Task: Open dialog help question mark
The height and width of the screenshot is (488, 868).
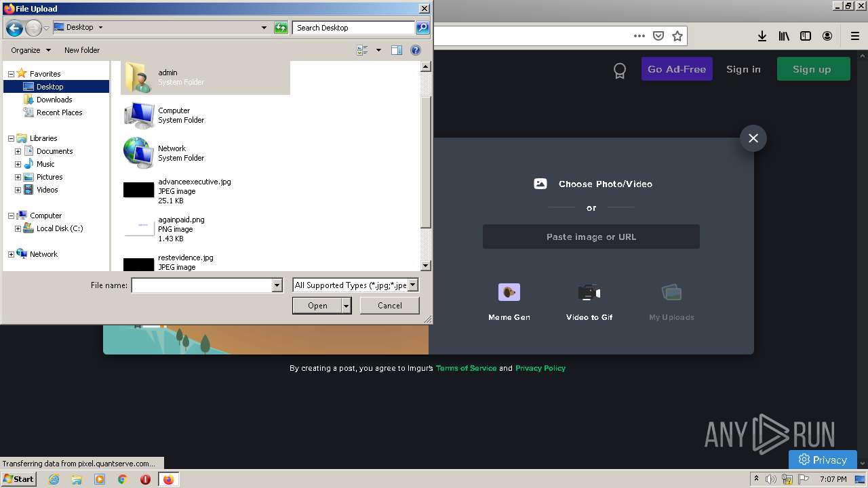Action: [416, 50]
